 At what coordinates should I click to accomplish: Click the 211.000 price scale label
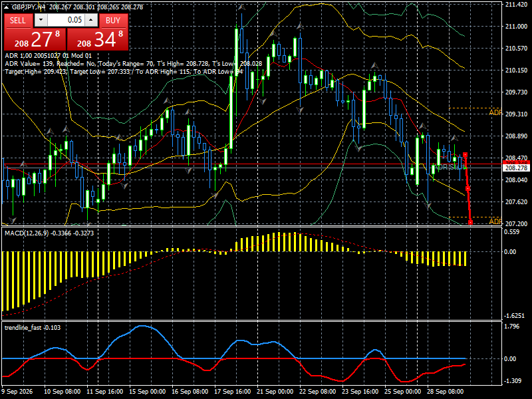click(516, 27)
